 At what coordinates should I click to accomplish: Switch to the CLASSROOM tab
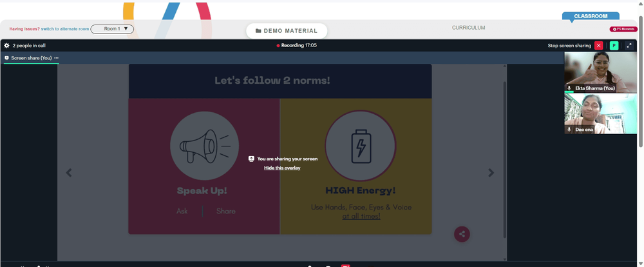pos(591,17)
